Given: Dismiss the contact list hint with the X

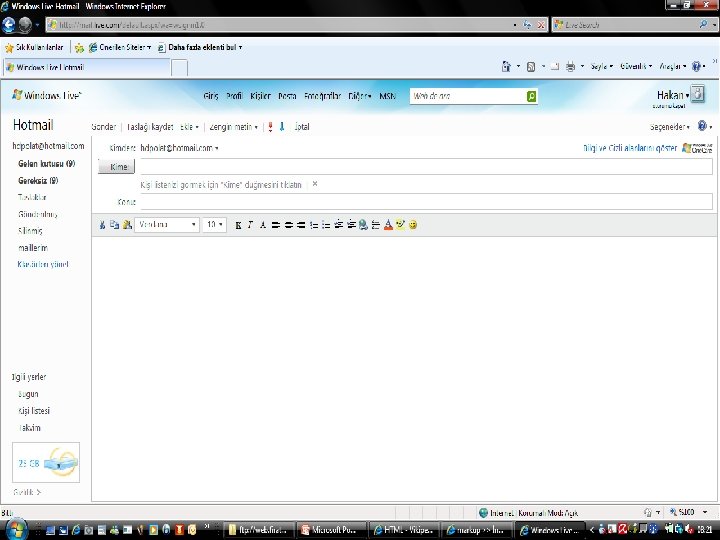Looking at the screenshot, I should [315, 184].
